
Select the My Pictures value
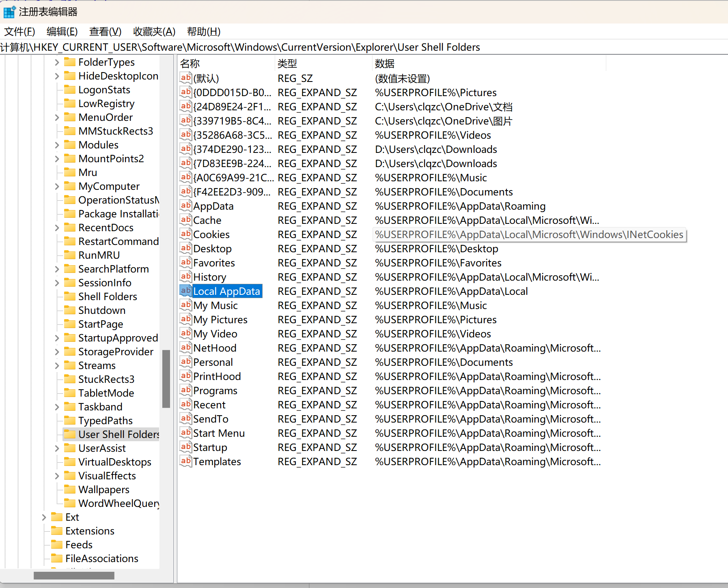[220, 320]
